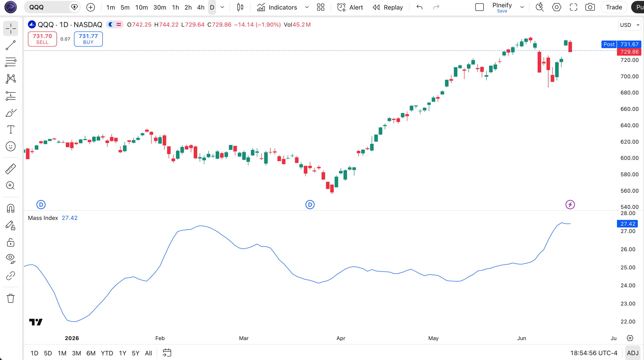
Task: Activate the zoom in tool
Action: coord(10,186)
